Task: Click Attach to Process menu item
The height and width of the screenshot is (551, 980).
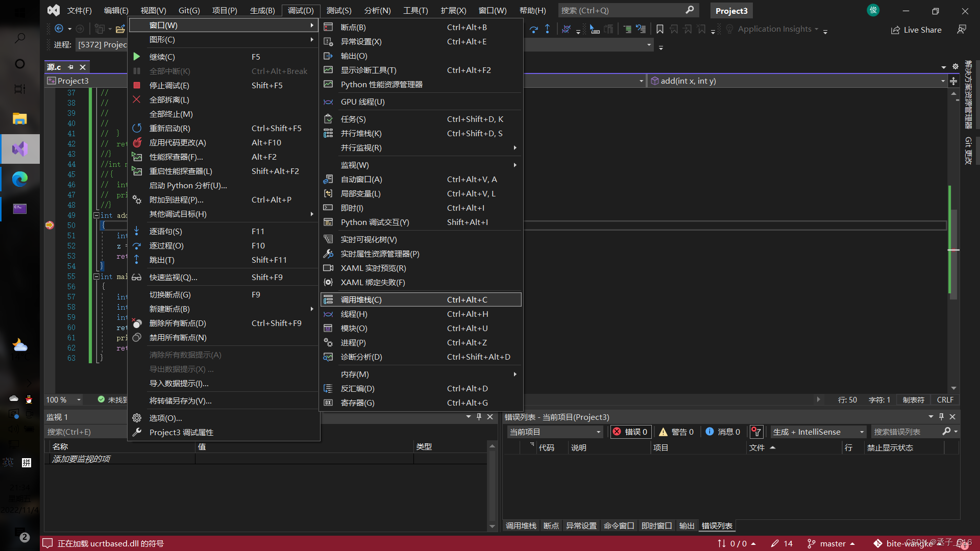Action: click(x=224, y=199)
